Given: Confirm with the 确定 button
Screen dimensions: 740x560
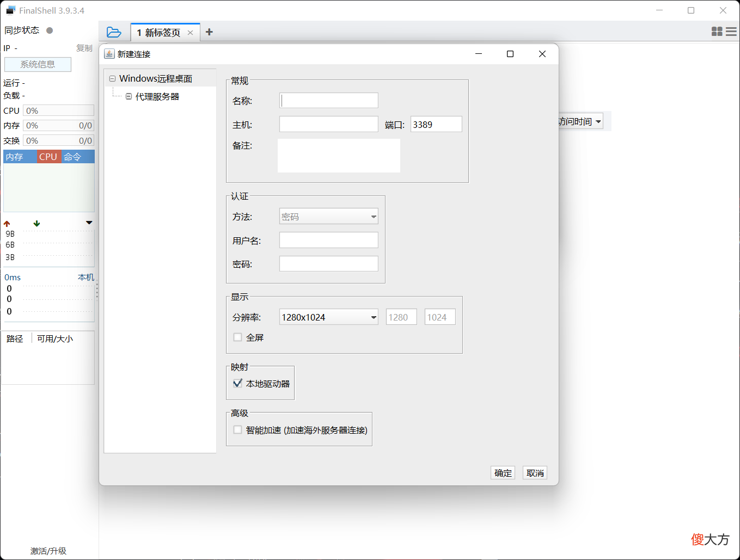Looking at the screenshot, I should click(503, 473).
